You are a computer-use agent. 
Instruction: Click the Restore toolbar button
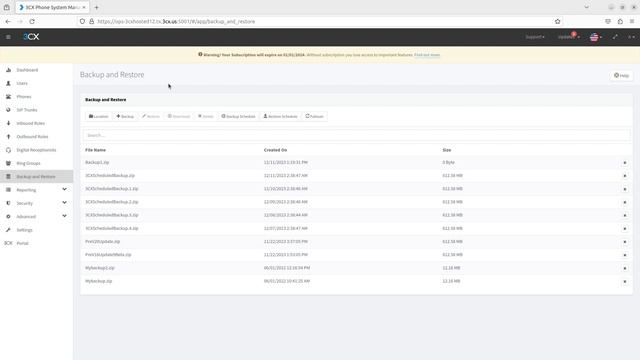coord(151,116)
